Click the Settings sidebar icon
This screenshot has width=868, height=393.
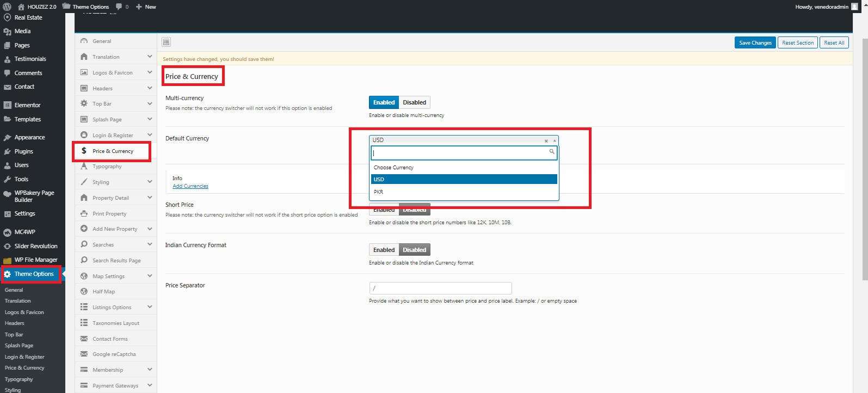point(7,214)
